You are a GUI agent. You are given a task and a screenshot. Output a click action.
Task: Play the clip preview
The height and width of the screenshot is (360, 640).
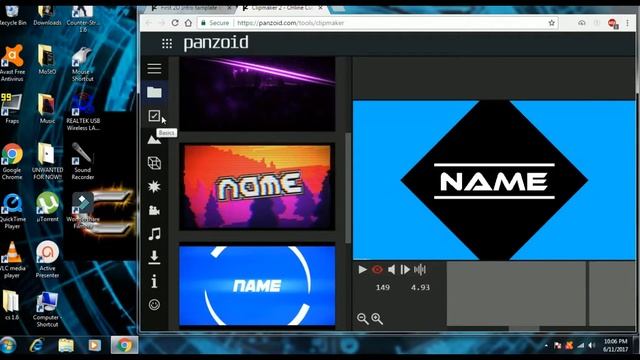[362, 269]
